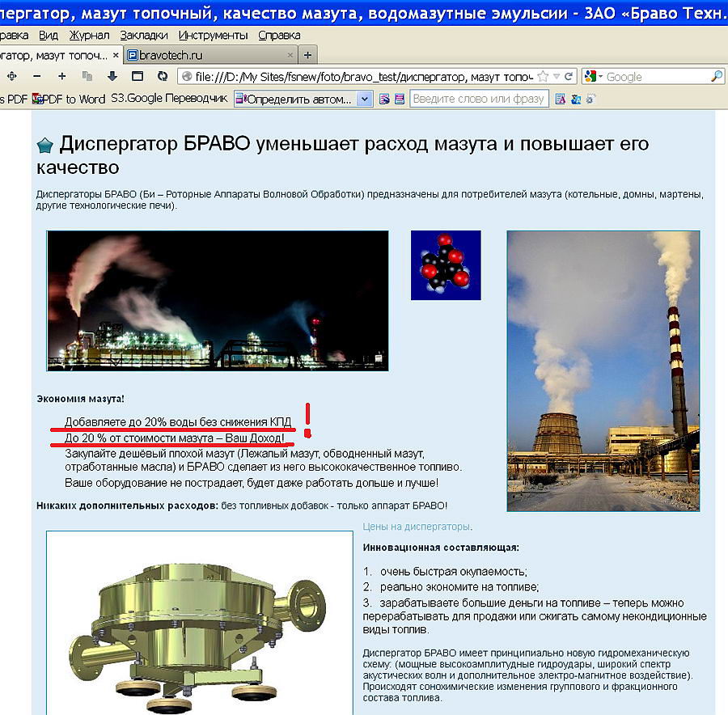The image size is (728, 715).
Task: Open the Закладки menu
Action: pos(143,36)
